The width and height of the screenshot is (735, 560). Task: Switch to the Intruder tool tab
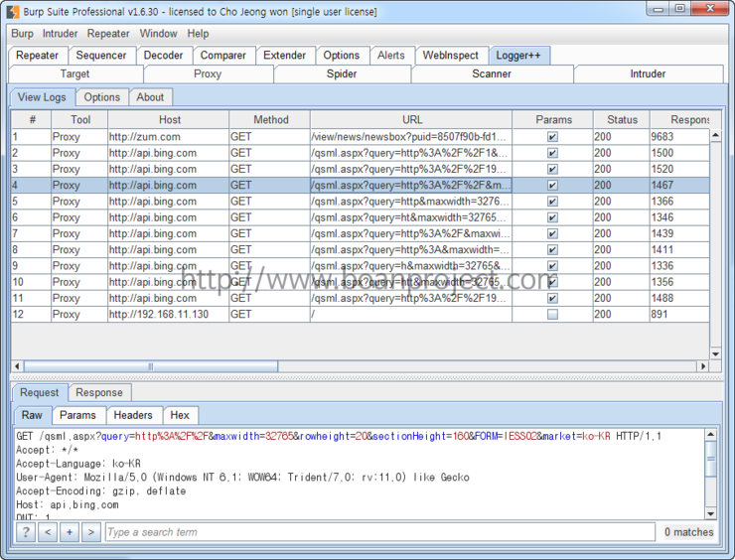pos(648,74)
